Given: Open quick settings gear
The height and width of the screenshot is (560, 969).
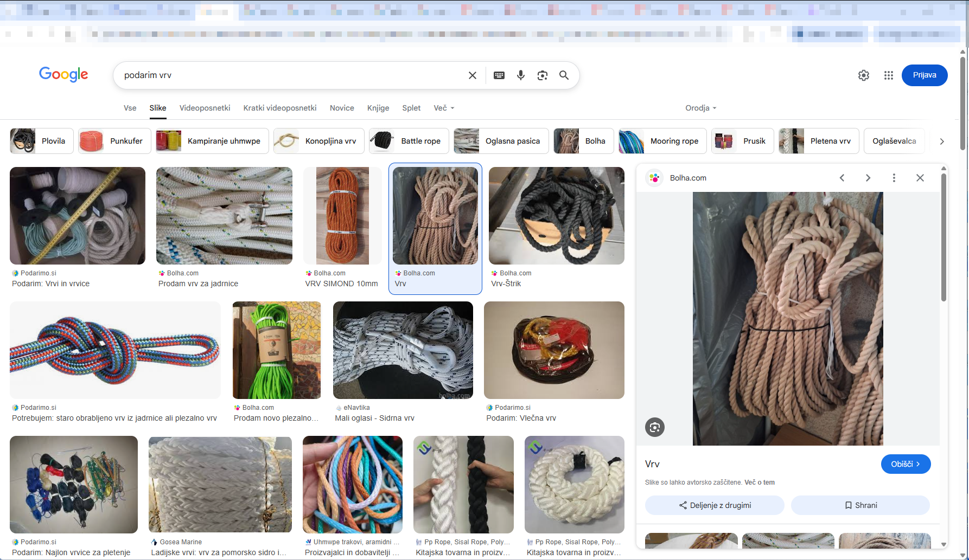Looking at the screenshot, I should (x=864, y=75).
